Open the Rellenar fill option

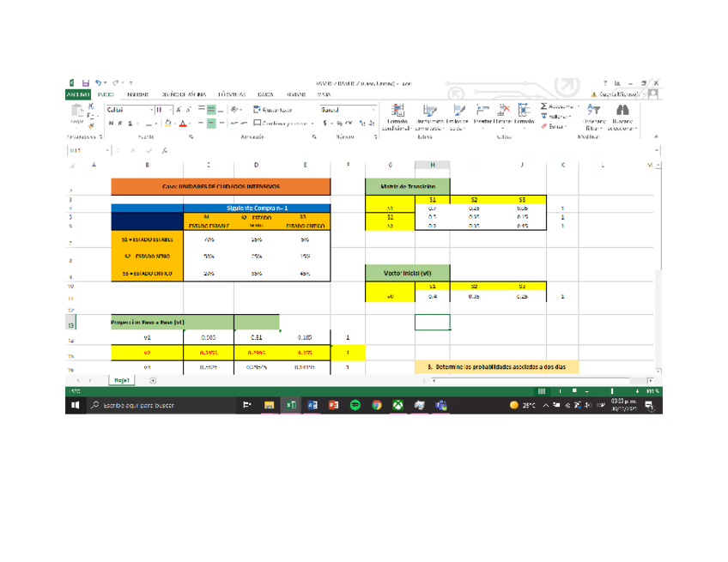click(x=555, y=117)
